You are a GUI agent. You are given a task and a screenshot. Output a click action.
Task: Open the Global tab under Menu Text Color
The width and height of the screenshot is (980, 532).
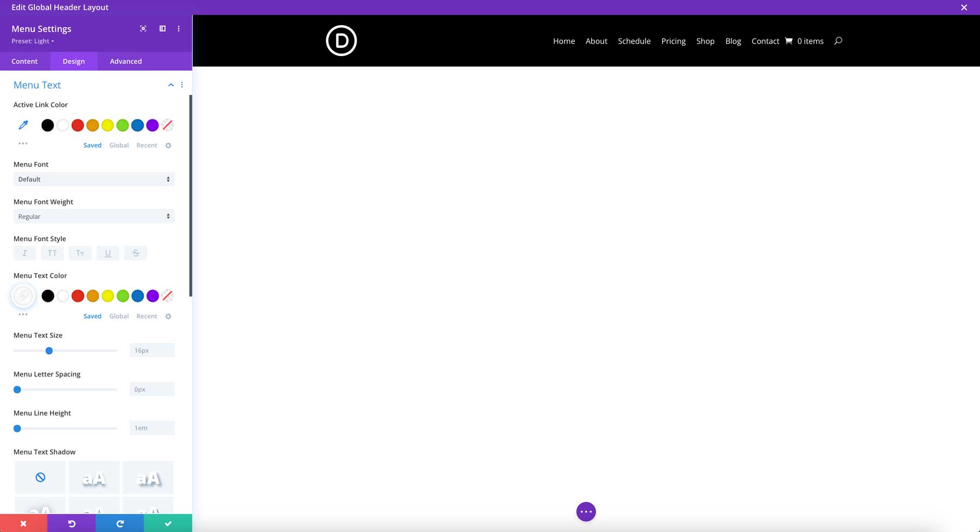(x=119, y=316)
